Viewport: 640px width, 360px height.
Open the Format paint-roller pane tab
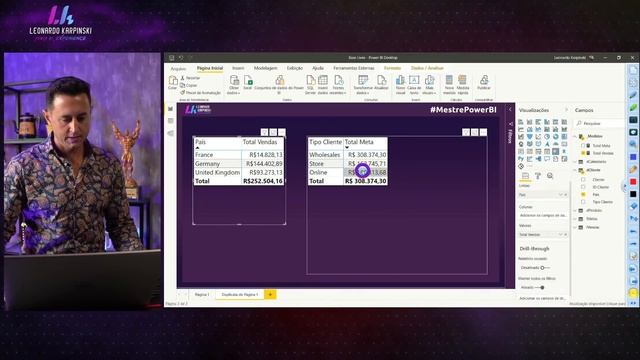538,176
